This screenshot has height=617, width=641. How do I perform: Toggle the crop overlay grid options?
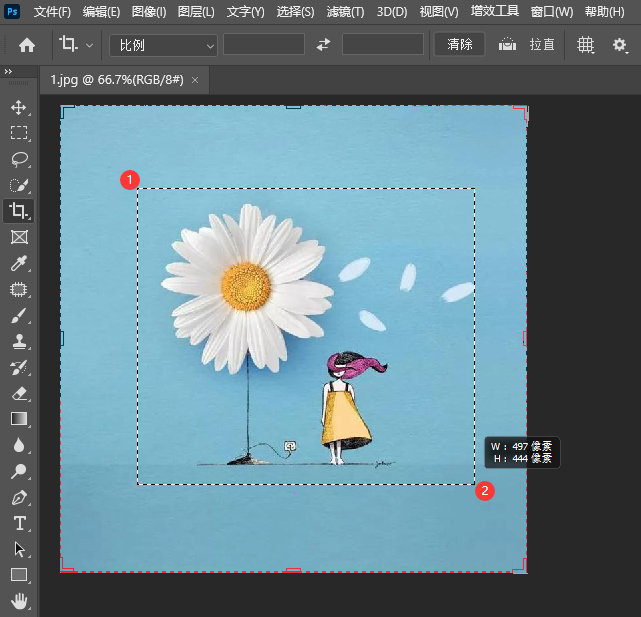point(586,45)
